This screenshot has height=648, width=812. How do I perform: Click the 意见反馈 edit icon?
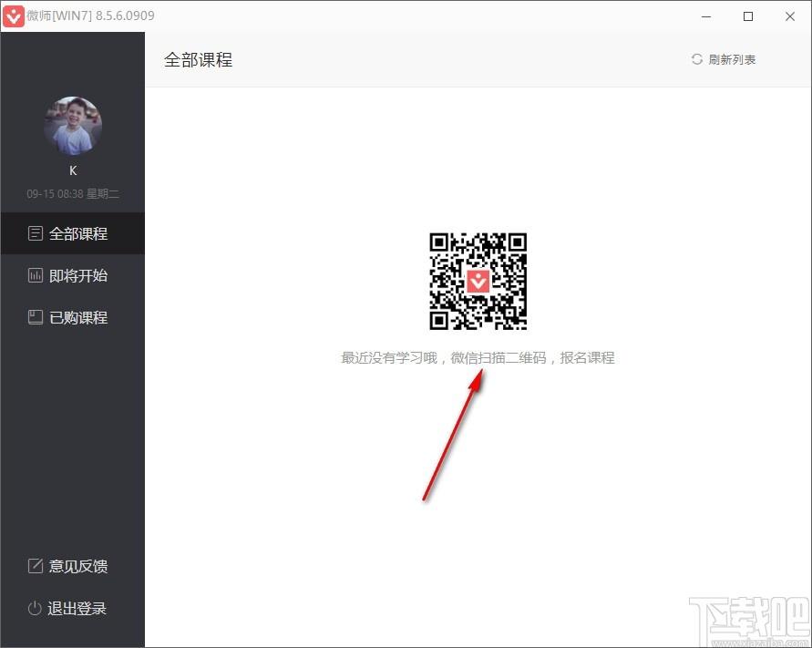tap(36, 566)
